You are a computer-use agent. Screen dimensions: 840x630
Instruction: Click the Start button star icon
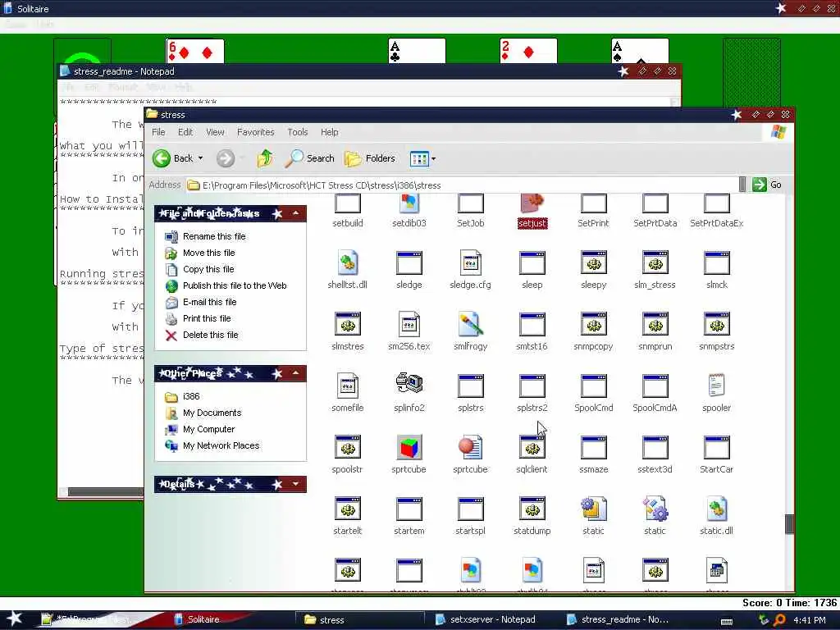pyautogui.click(x=15, y=619)
